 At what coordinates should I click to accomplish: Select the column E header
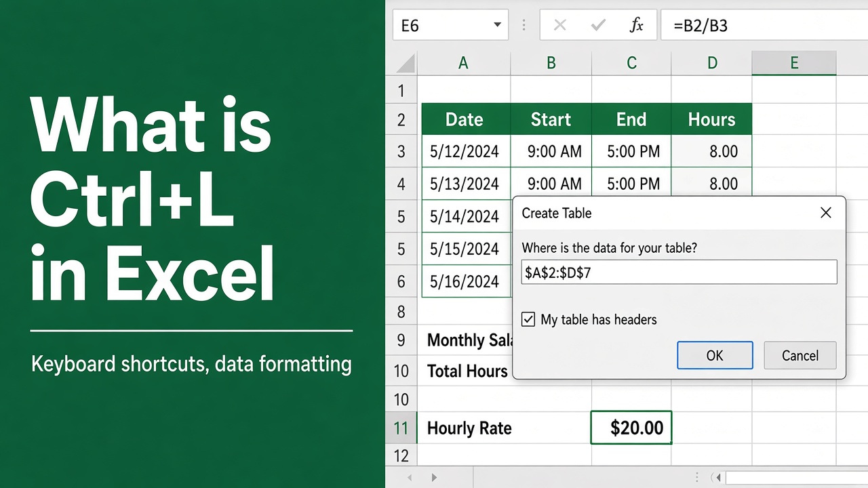pyautogui.click(x=794, y=63)
